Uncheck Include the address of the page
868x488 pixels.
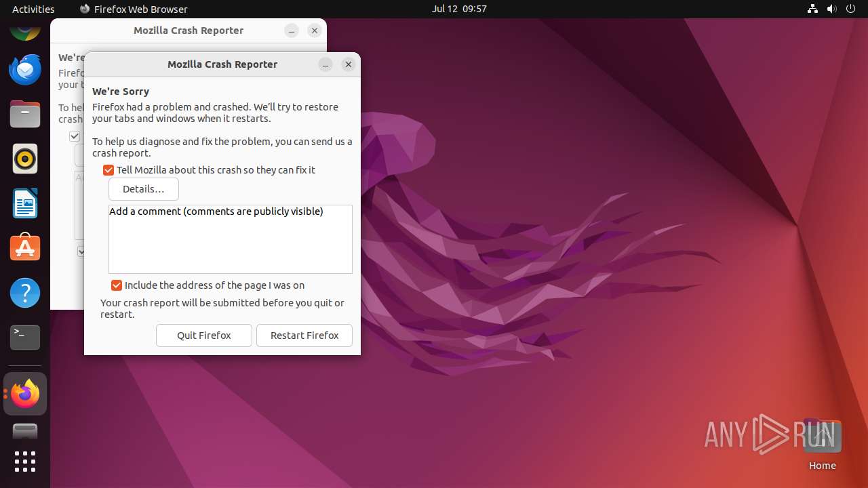coord(117,285)
